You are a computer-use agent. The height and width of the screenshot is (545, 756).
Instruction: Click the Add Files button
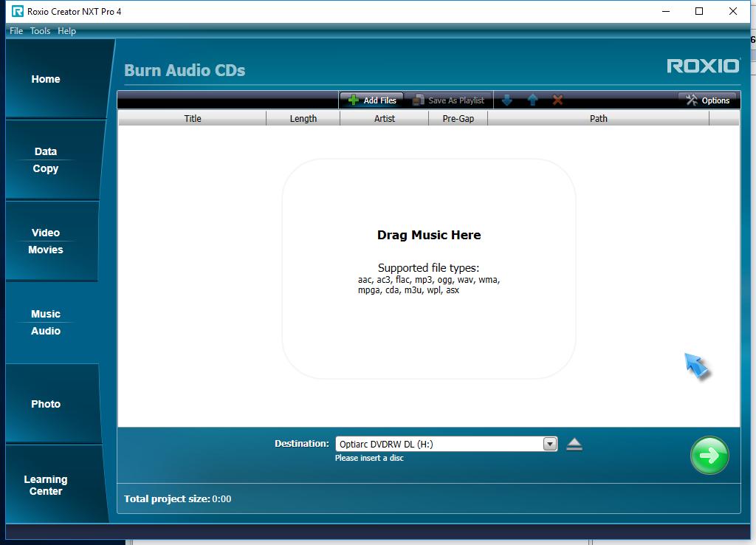[x=371, y=100]
